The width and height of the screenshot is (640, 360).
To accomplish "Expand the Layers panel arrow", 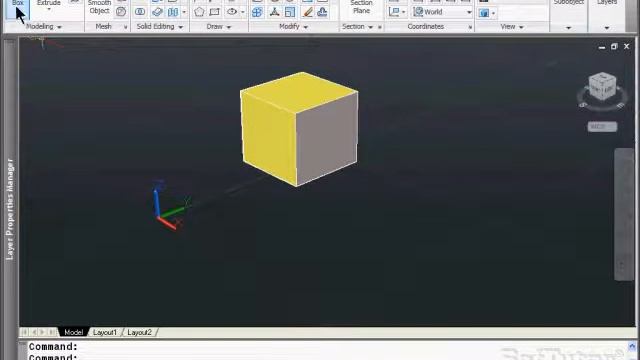I will point(607,28).
